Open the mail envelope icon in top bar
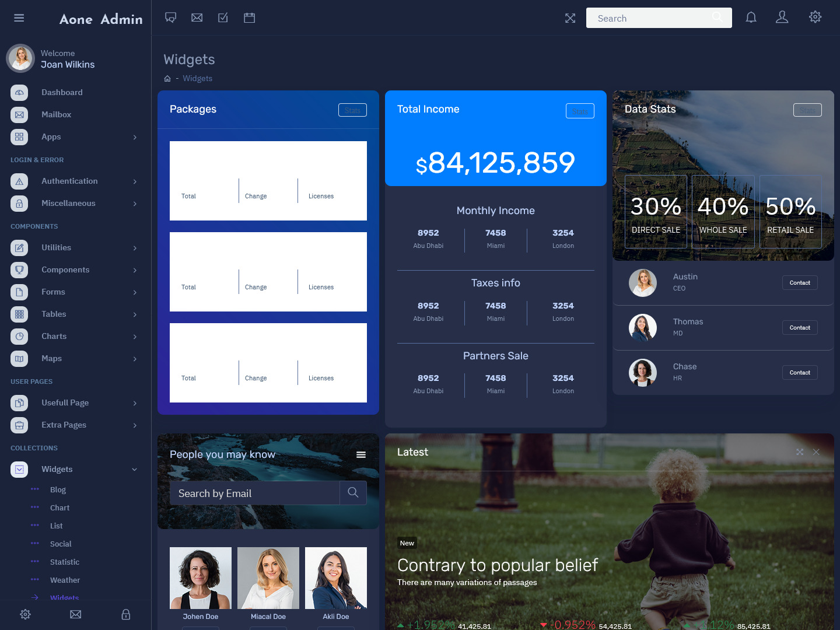Image resolution: width=840 pixels, height=630 pixels. (x=197, y=18)
